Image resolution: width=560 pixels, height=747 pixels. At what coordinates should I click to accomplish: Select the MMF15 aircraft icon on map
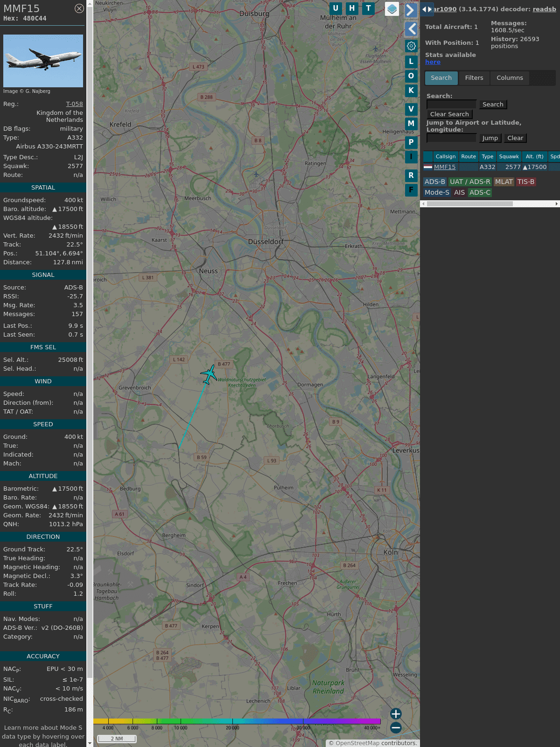(209, 374)
